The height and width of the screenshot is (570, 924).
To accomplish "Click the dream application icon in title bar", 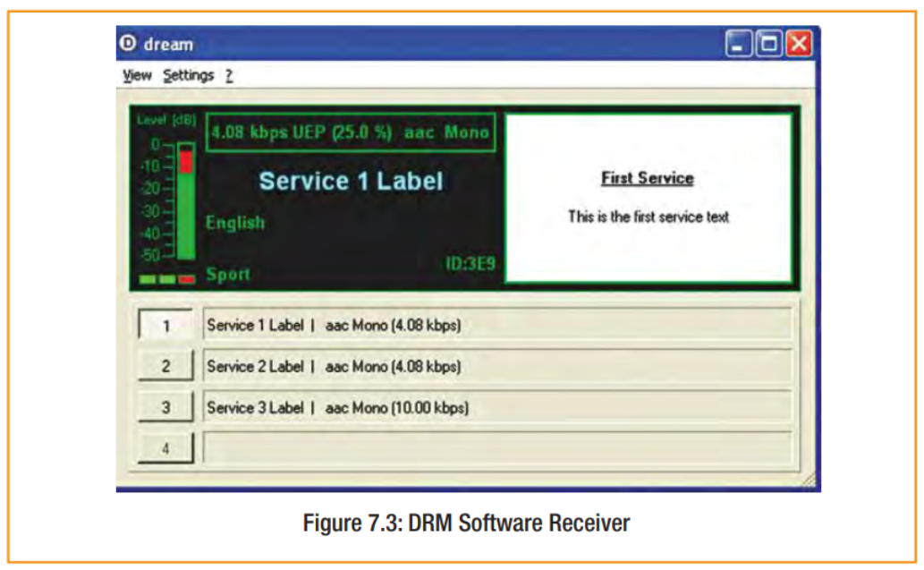I will point(128,43).
